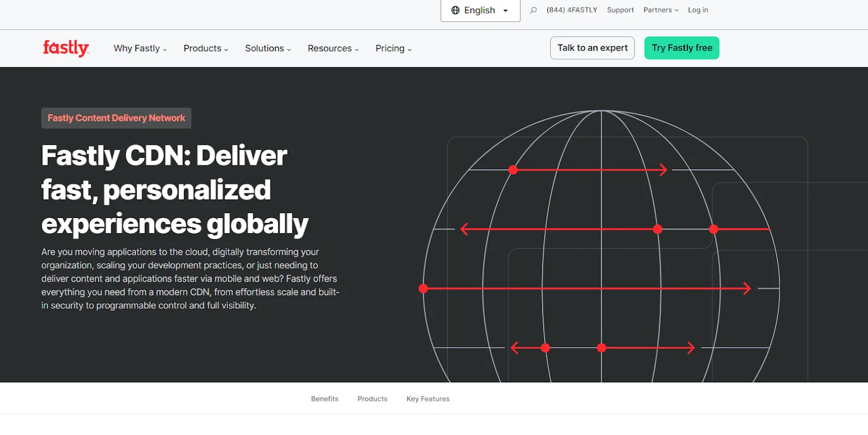Screen dimensions: 868x435
Task: Expand the Partners dropdown
Action: [x=660, y=10]
